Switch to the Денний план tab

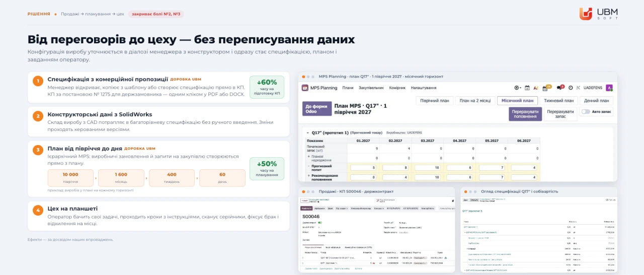(596, 101)
